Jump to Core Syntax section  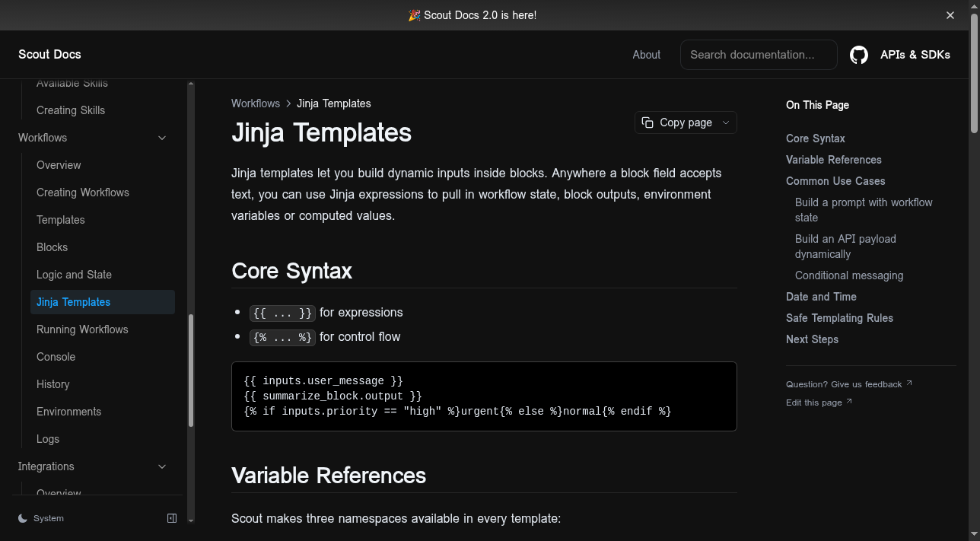[x=816, y=138]
